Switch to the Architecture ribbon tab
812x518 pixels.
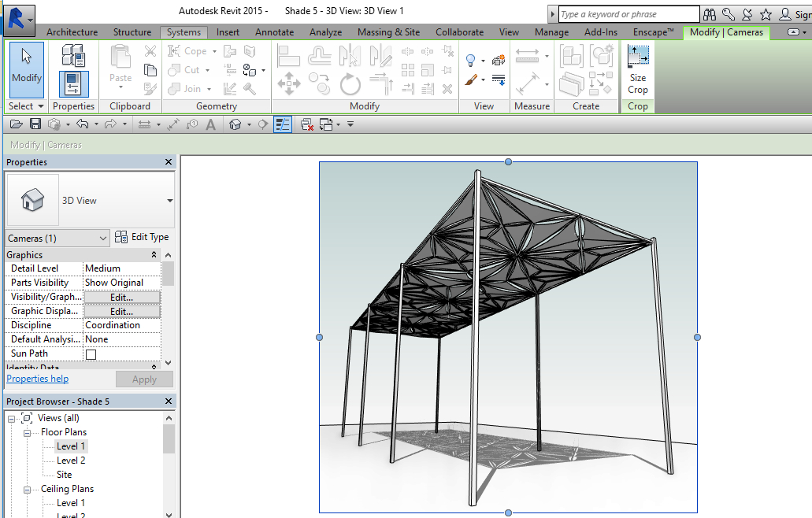[x=72, y=32]
